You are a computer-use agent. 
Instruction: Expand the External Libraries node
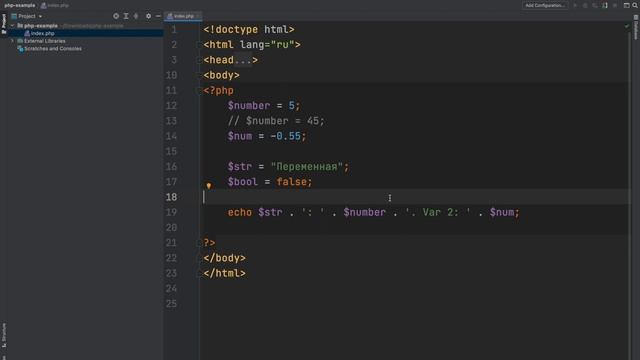[12, 41]
